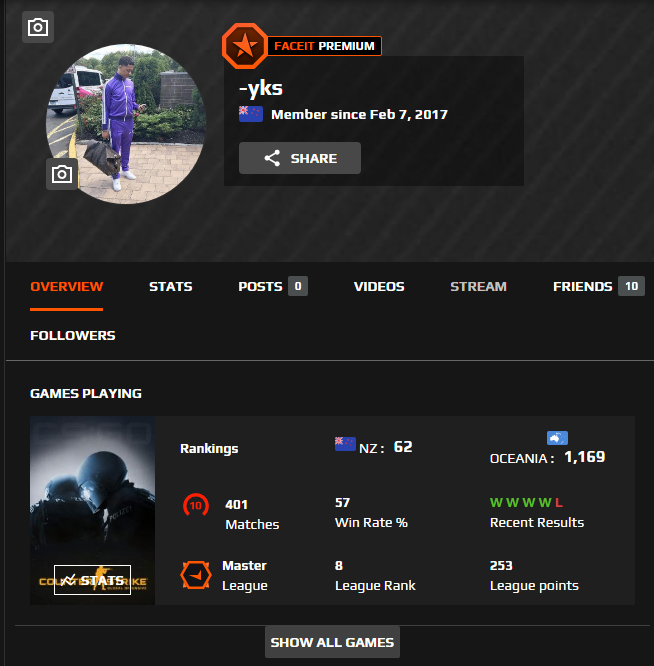654x666 pixels.
Task: Click the NZ flag in Rankings
Action: [345, 444]
